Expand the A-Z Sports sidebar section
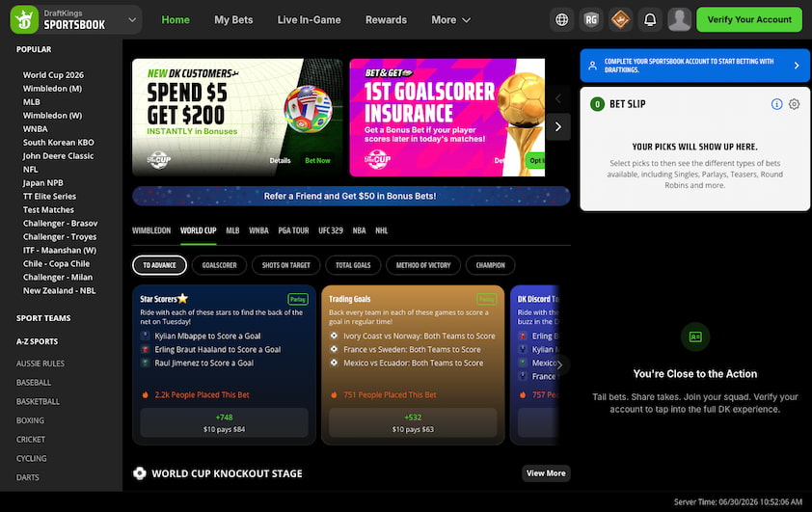This screenshot has width=812, height=512. point(38,341)
